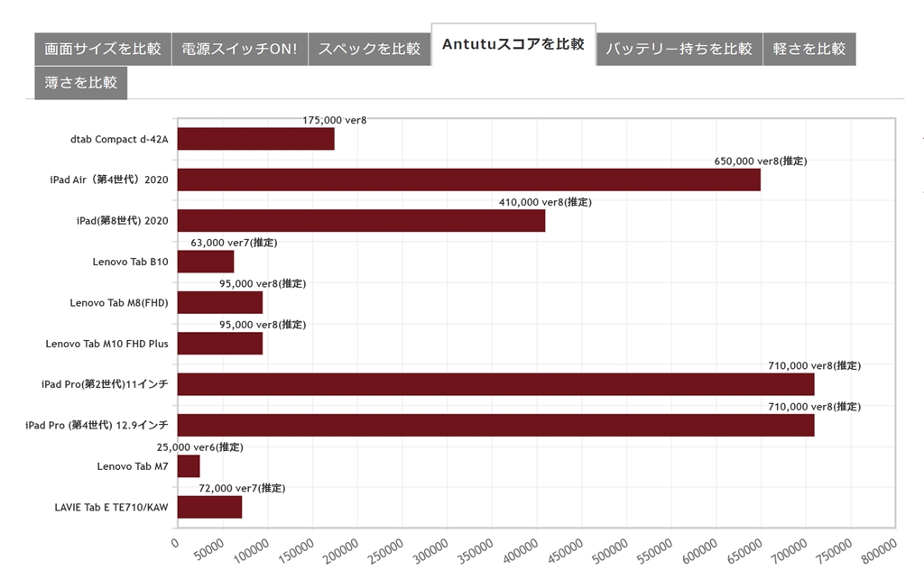Click the Lenovo Tab B10 axis label
This screenshot has width=924, height=580.
click(x=130, y=262)
